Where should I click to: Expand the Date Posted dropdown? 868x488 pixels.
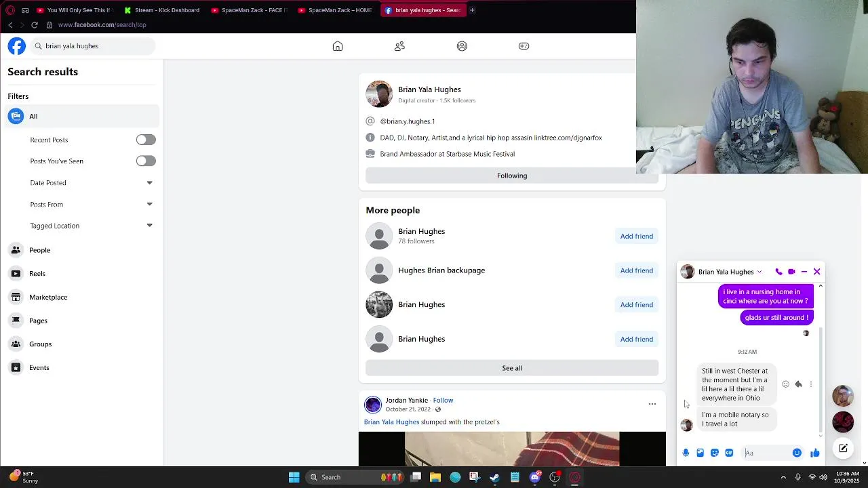[x=149, y=182]
